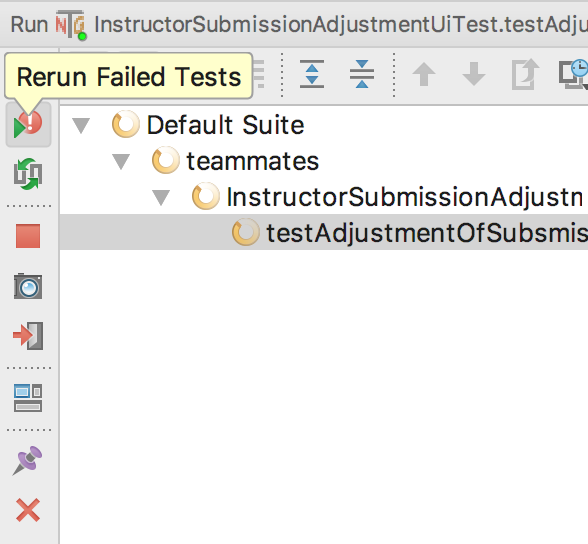Click the Rerun Failed Tests icon
This screenshot has width=588, height=544.
(x=28, y=125)
